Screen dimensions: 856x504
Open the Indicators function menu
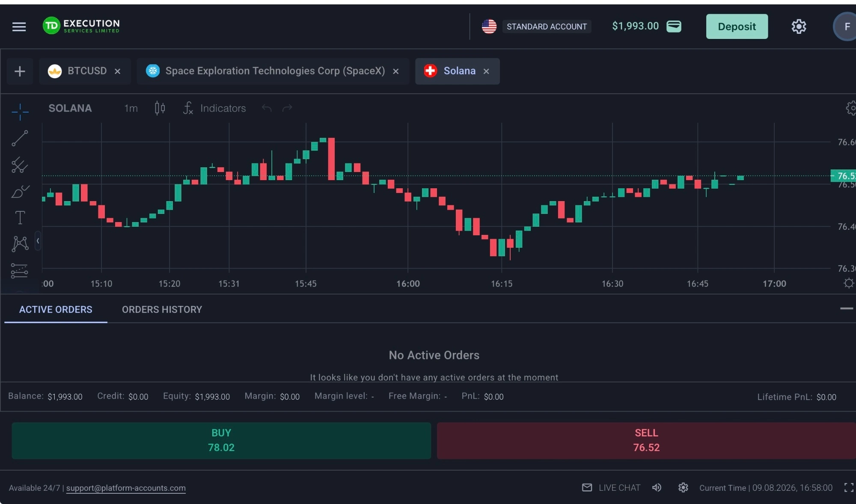pos(214,108)
